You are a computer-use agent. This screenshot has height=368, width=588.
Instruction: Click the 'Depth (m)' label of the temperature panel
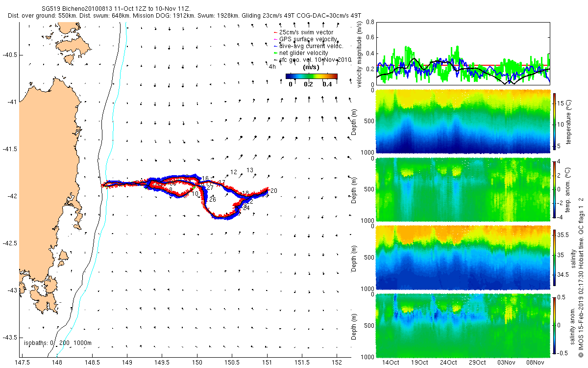click(354, 121)
